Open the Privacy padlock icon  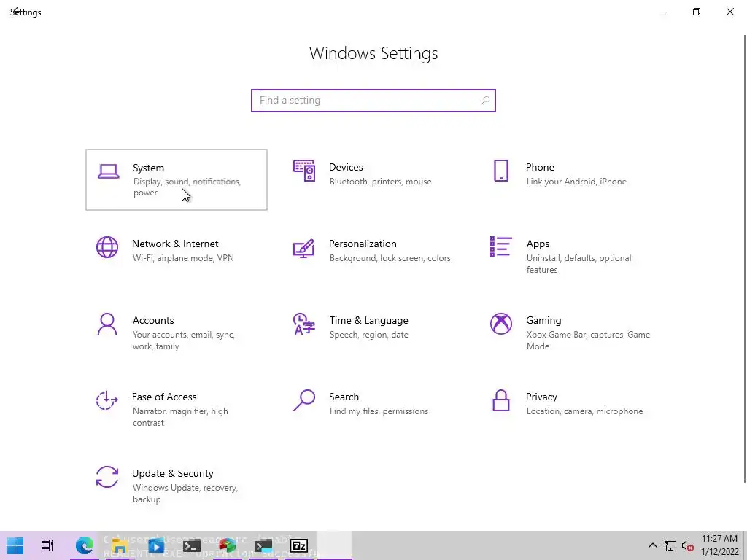coord(500,400)
